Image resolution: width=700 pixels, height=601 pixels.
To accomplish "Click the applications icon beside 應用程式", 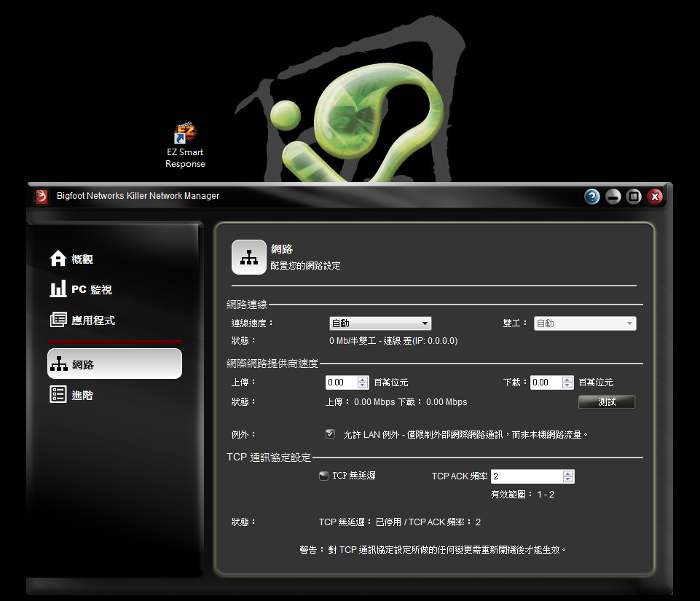I will [58, 320].
